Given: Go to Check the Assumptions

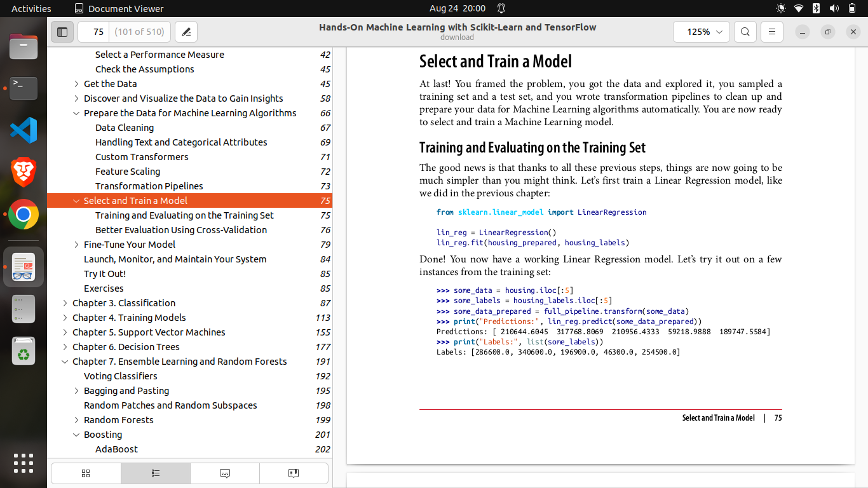Looking at the screenshot, I should [x=145, y=69].
